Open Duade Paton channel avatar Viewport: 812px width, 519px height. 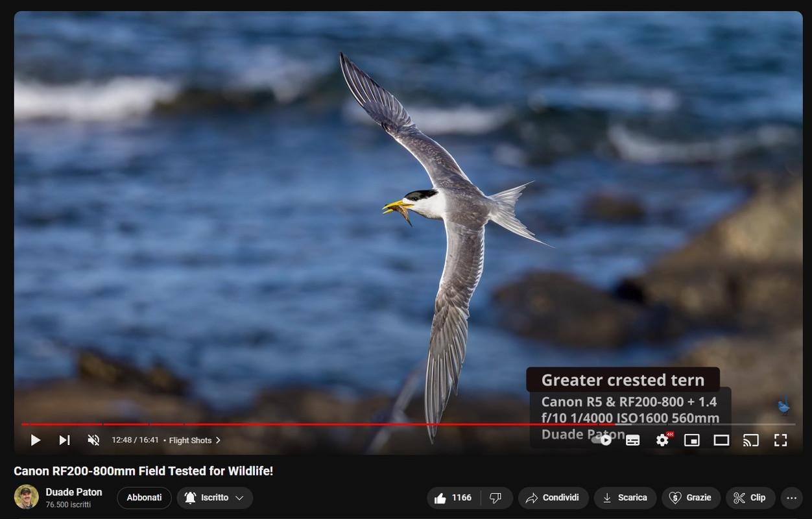pos(26,497)
